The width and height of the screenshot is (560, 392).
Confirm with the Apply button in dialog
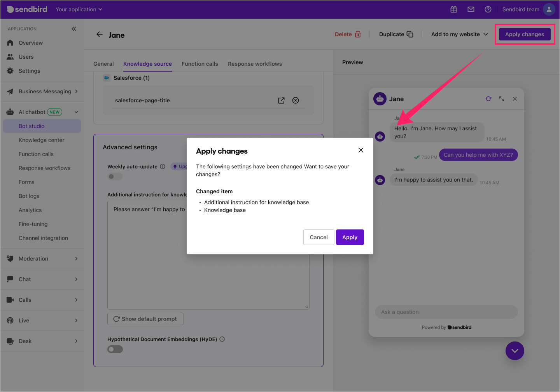coord(350,237)
